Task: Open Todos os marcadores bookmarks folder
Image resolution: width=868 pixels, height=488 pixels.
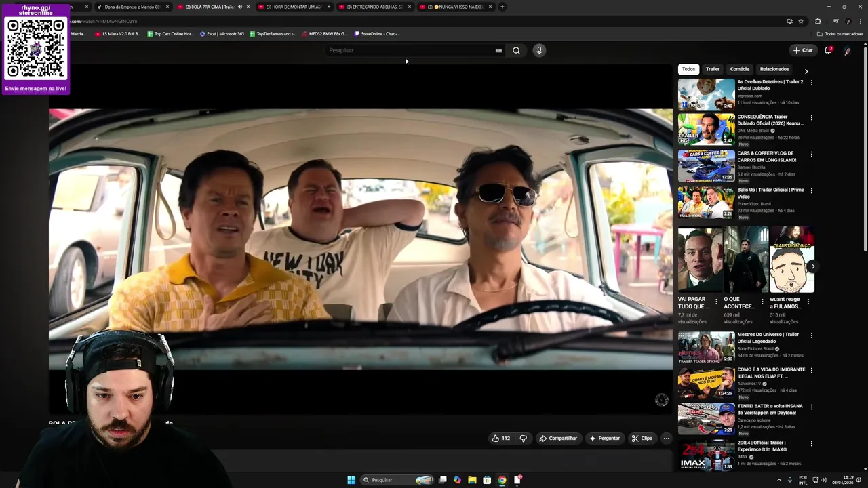Action: coord(840,34)
